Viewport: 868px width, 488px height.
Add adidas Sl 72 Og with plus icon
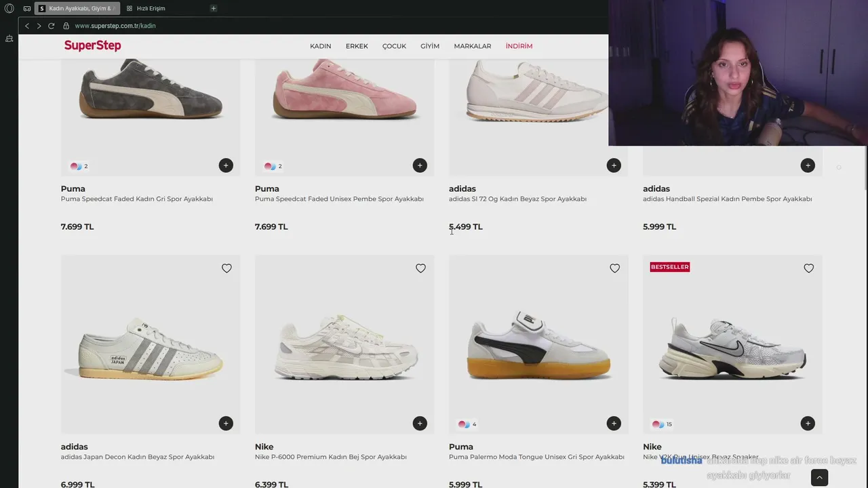[x=614, y=165]
